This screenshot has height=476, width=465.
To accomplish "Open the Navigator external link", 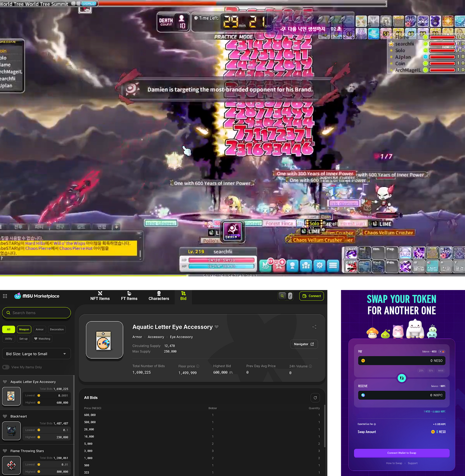I will tap(304, 344).
